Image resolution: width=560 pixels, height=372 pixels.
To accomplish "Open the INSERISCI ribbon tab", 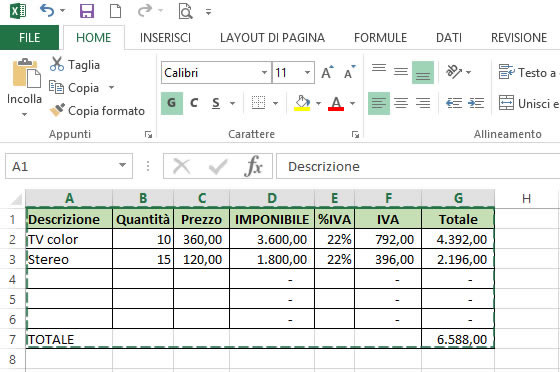I will 165,37.
